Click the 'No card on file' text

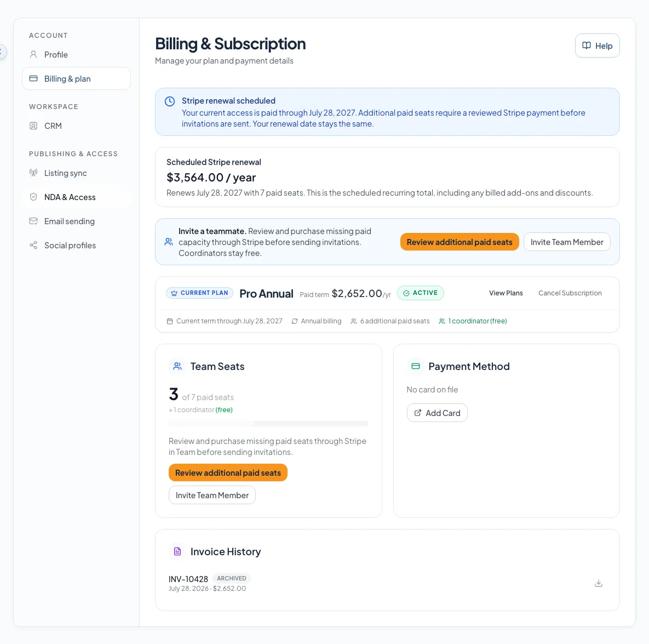432,390
